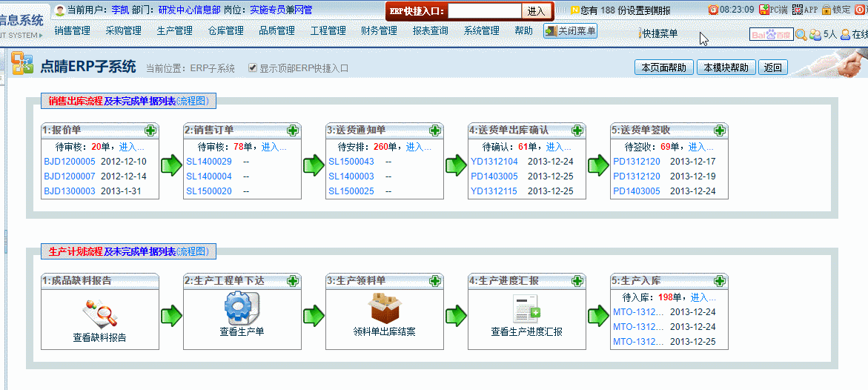Click the 关闭菜单 button
The height and width of the screenshot is (390, 868).
point(570,31)
